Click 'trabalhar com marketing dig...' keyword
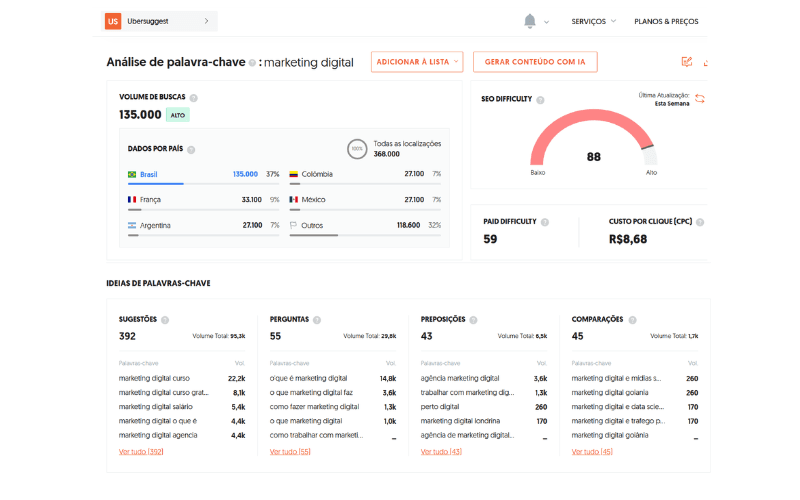Screen dimensions: 800x500 467,392
